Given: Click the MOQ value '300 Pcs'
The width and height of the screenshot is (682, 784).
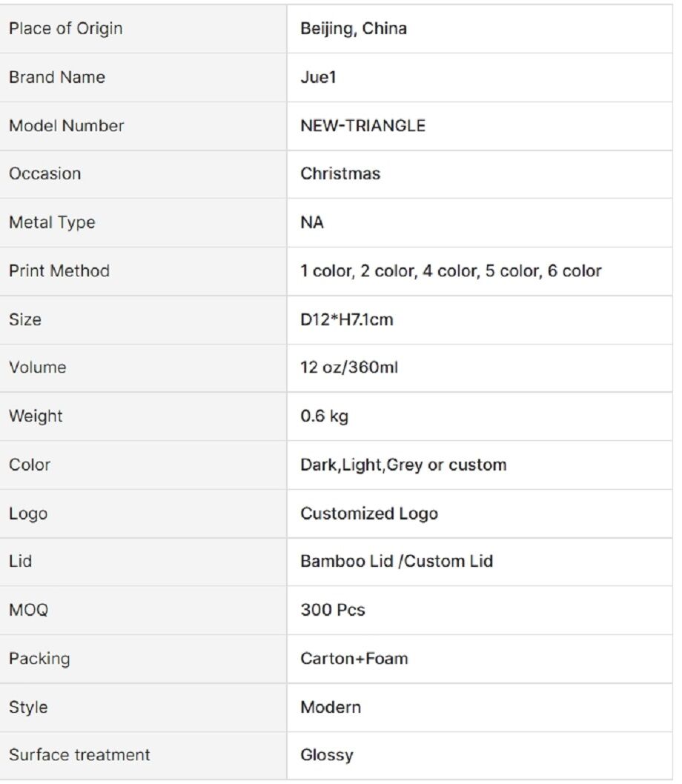Looking at the screenshot, I should pyautogui.click(x=333, y=611).
